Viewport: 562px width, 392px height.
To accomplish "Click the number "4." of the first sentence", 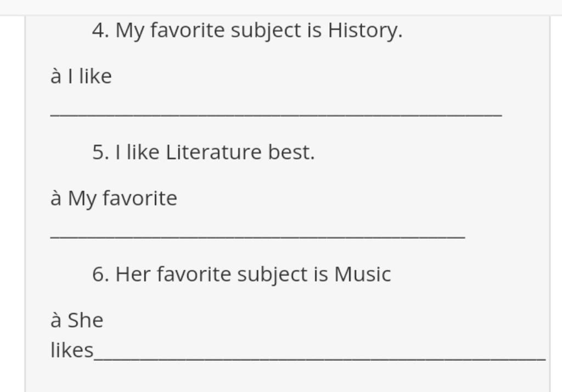I will click(x=101, y=31).
